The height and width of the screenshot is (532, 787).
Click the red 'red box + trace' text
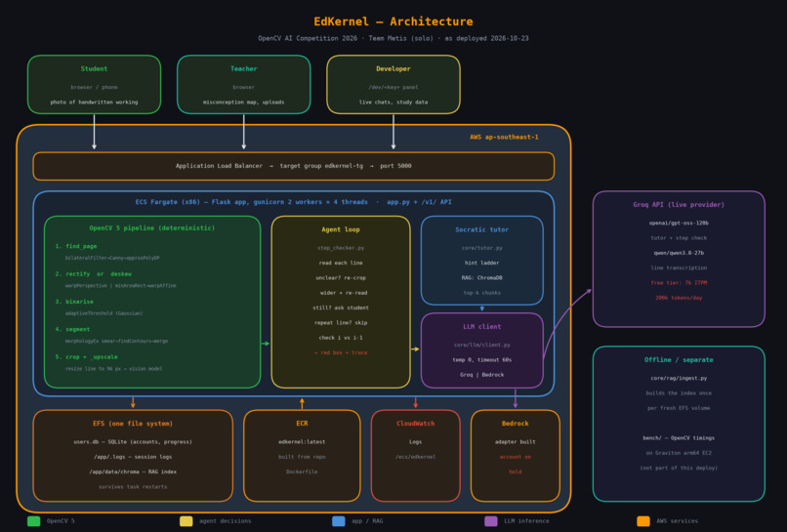click(341, 352)
